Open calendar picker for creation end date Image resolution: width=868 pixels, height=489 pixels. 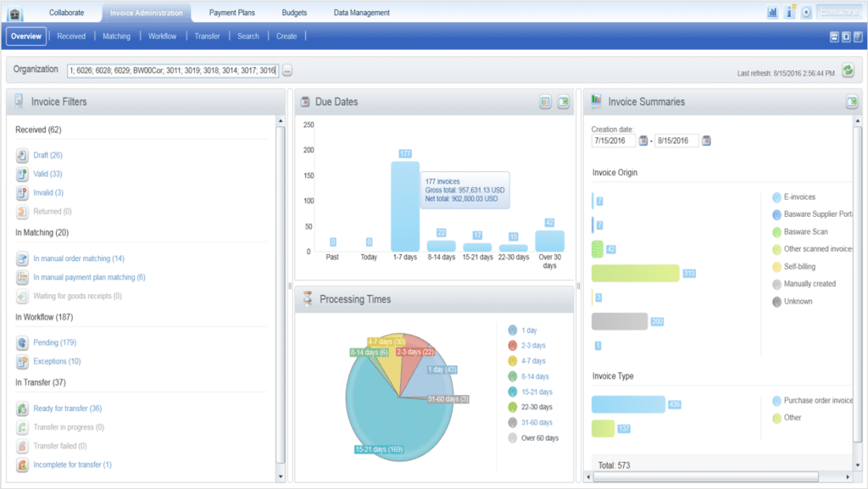click(x=706, y=140)
